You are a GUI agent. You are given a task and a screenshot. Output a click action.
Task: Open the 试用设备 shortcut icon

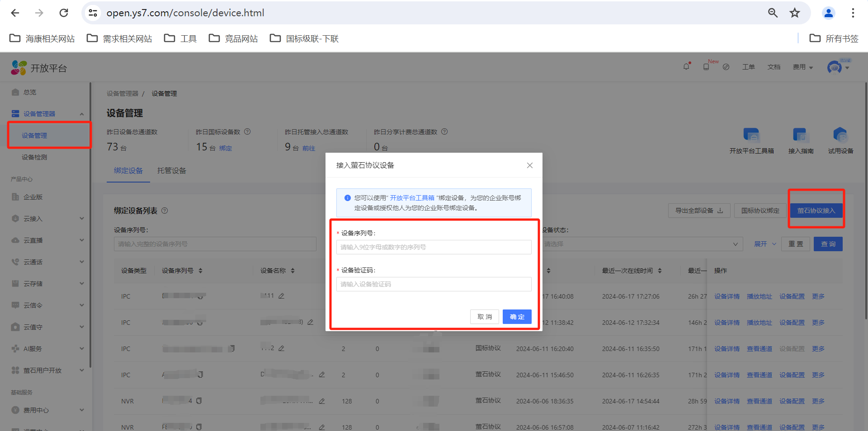(x=840, y=135)
